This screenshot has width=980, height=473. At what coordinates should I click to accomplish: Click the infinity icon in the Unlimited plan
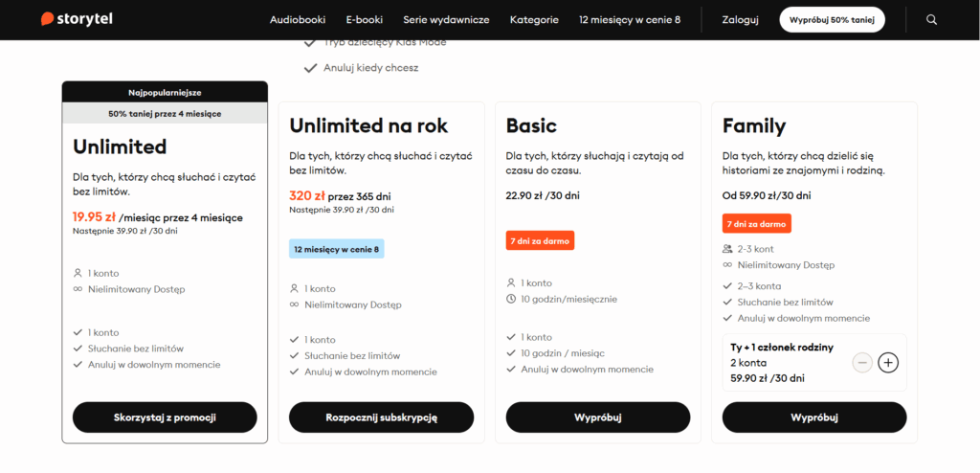pos(78,289)
